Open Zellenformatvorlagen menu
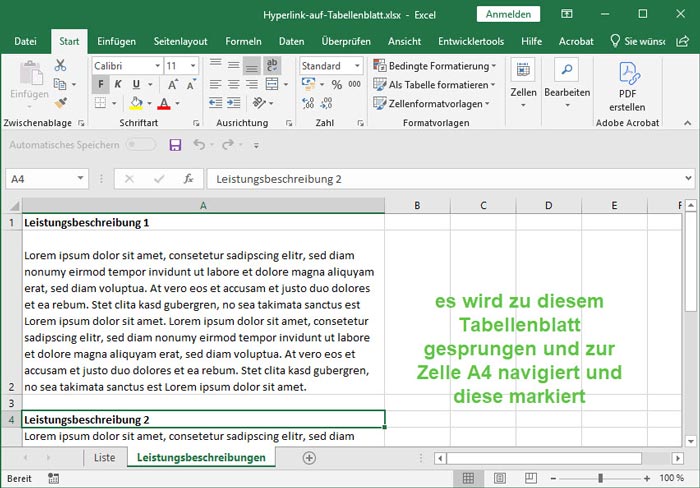The height and width of the screenshot is (488, 700). [432, 104]
